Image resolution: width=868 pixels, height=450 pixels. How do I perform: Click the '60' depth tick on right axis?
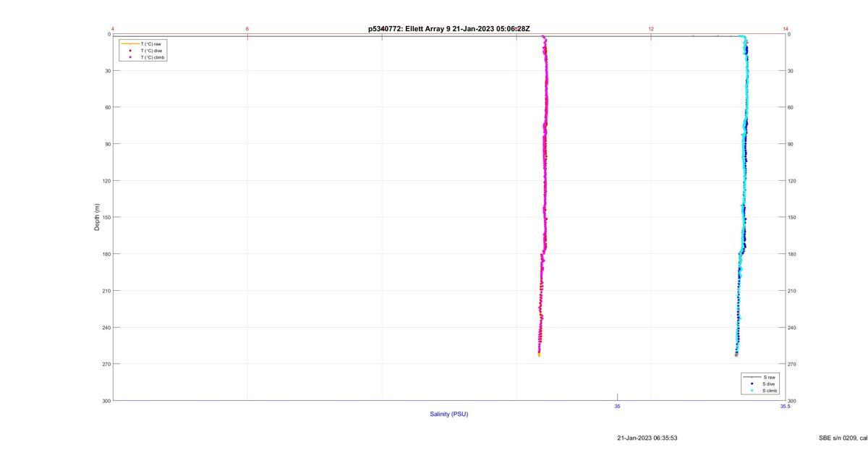coord(791,107)
